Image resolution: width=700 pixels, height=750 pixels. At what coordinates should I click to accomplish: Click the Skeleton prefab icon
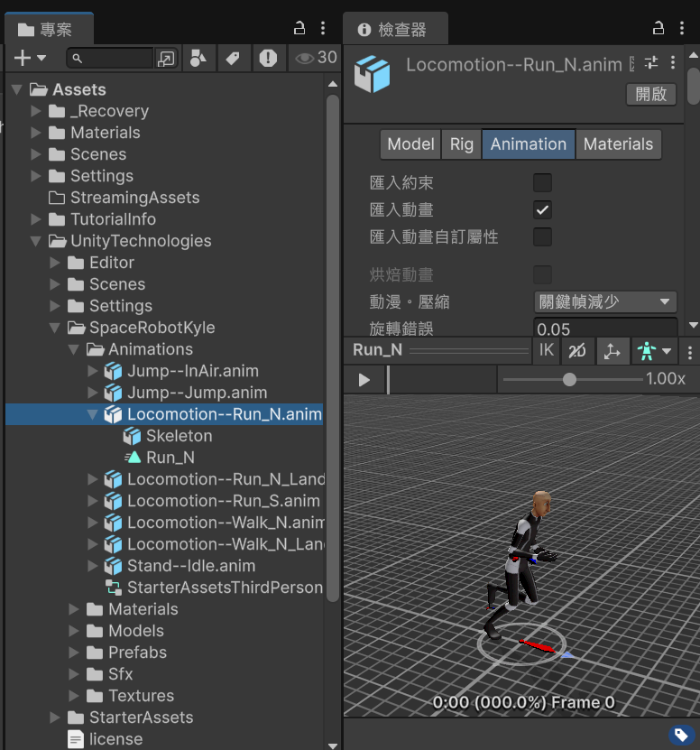click(133, 436)
